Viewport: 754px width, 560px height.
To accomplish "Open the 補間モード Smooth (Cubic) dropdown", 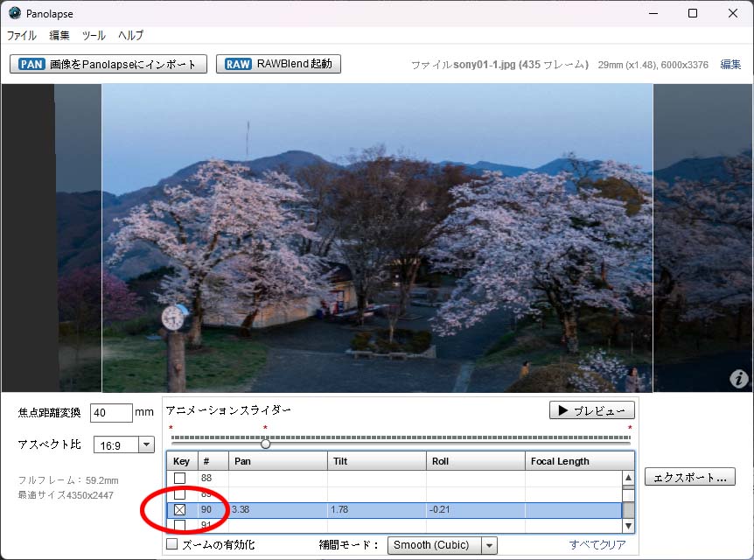I will (442, 545).
